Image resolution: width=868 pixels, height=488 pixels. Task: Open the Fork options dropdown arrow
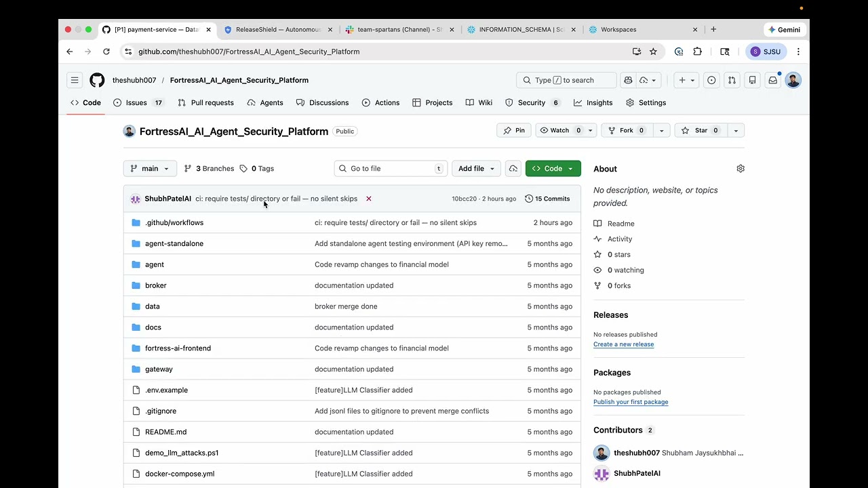pos(661,130)
